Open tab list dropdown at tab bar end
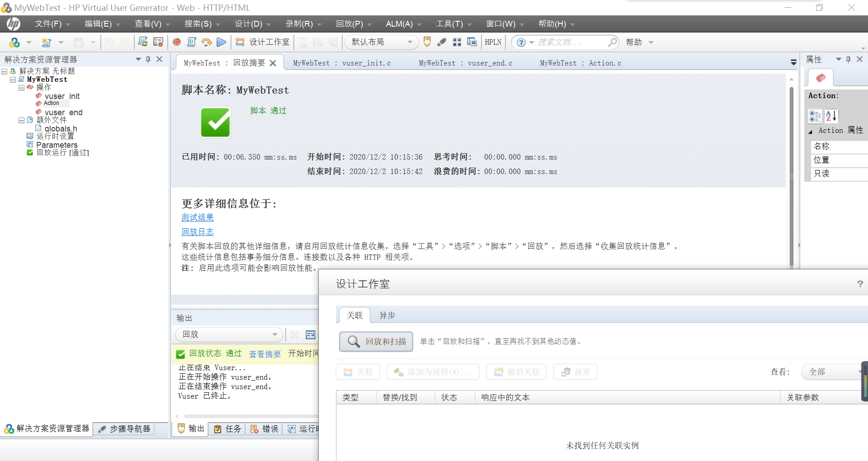 [793, 62]
